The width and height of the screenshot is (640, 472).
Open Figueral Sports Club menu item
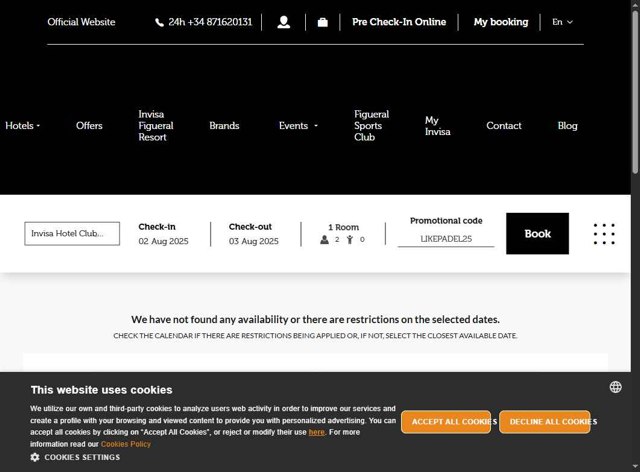coord(371,126)
